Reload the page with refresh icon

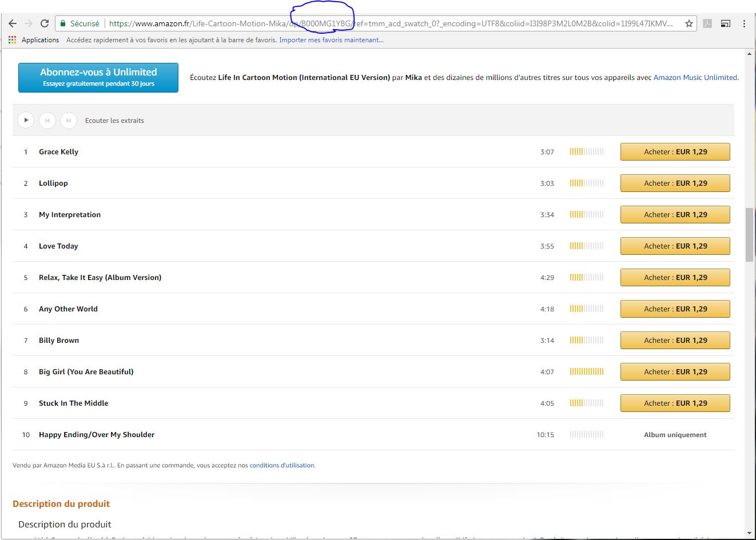[x=45, y=23]
